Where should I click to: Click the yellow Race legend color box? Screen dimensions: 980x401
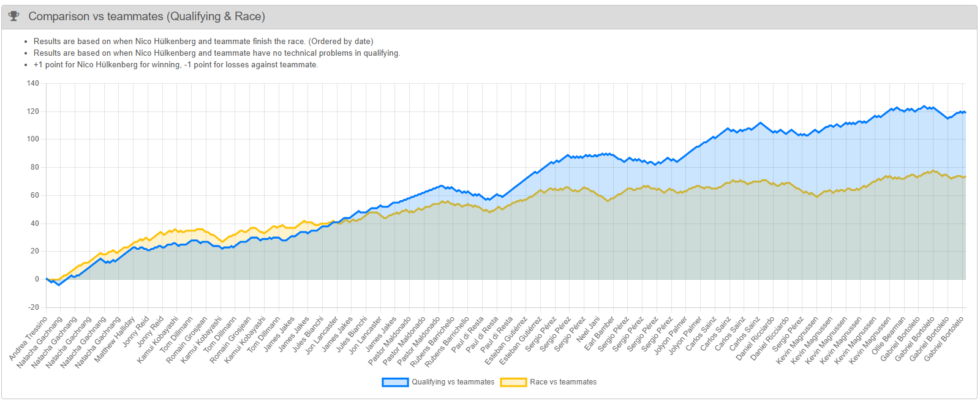pos(513,382)
